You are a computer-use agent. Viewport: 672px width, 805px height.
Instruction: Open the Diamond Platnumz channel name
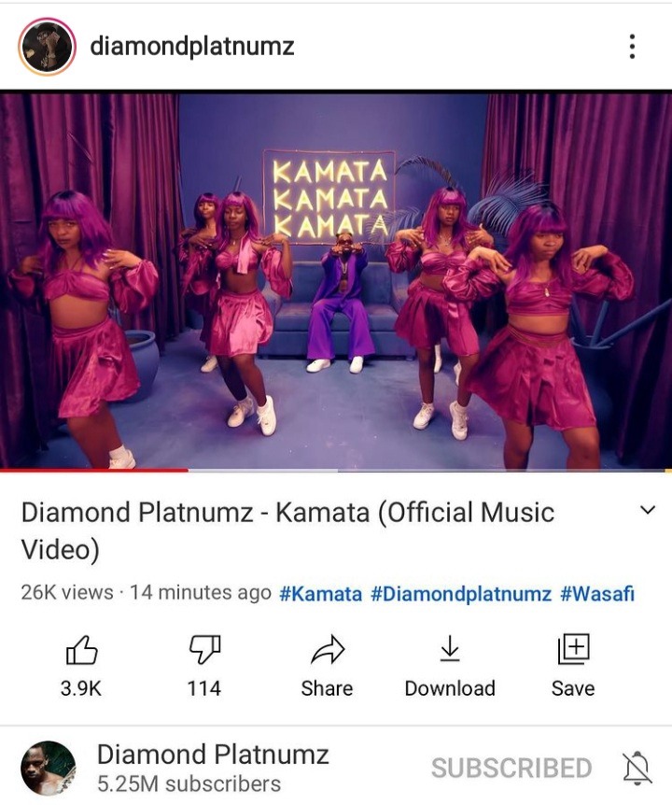pos(213,755)
